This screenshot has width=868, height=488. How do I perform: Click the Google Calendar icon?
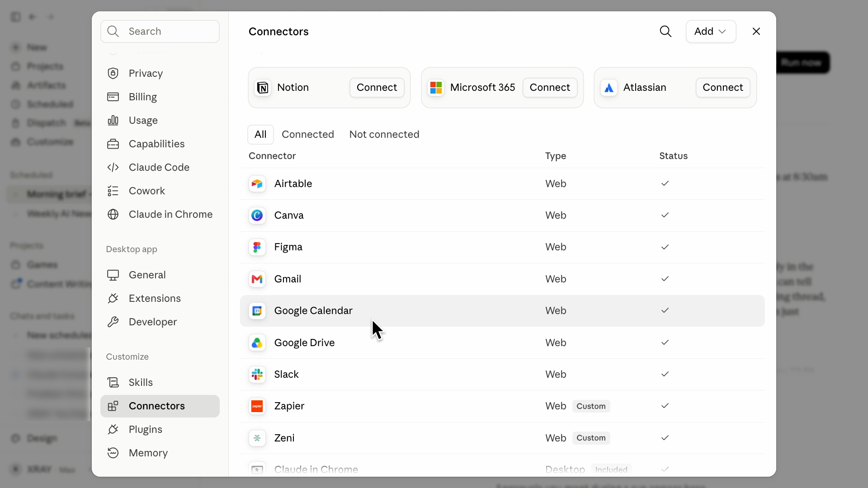257,311
